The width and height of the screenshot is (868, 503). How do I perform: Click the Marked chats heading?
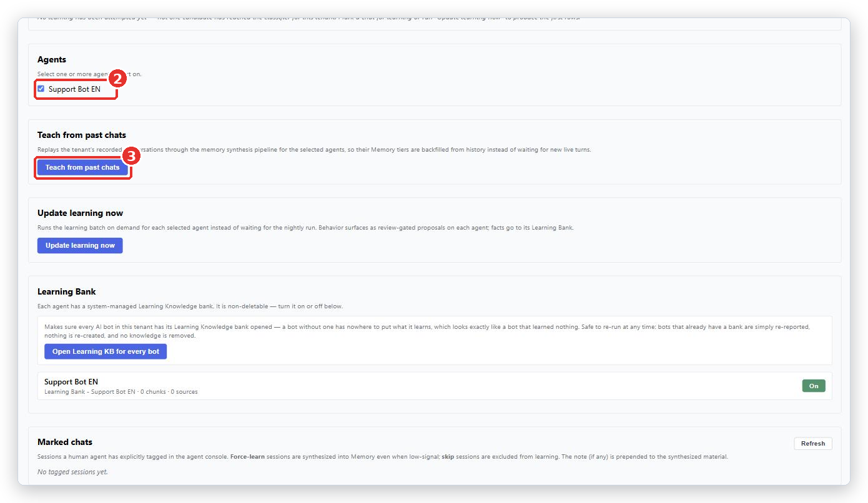tap(65, 442)
